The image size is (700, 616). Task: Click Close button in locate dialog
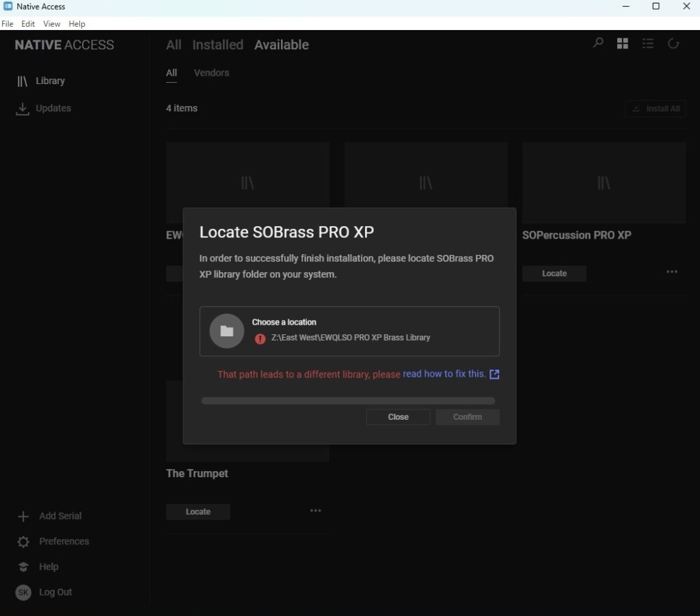398,417
